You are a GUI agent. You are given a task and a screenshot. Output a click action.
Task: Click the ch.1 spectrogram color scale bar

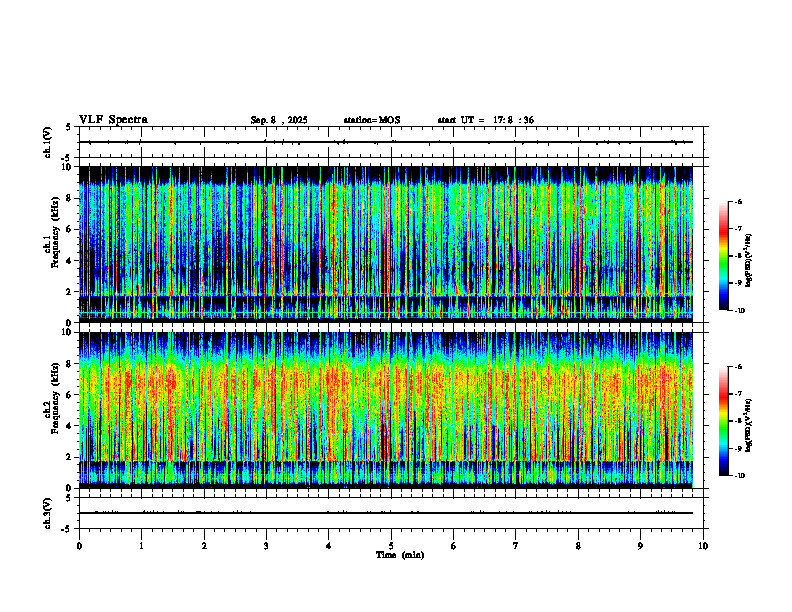[x=723, y=256]
